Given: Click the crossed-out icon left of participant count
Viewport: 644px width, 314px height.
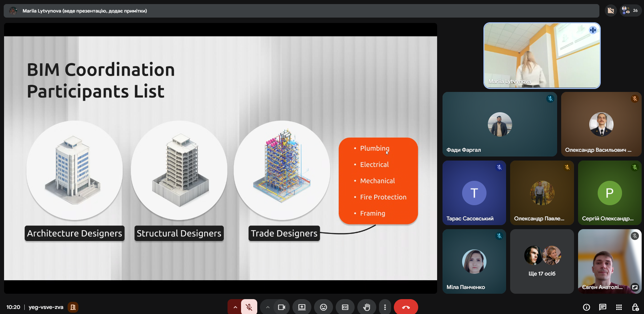Looking at the screenshot, I should [x=611, y=11].
